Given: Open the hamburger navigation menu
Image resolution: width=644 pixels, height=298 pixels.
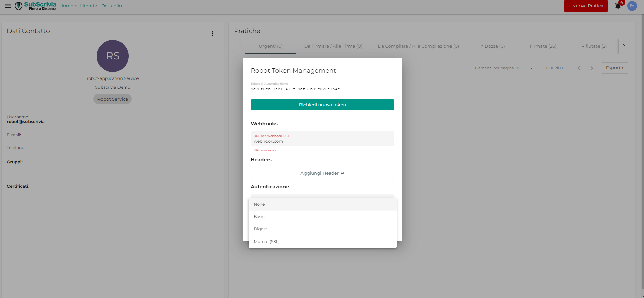Looking at the screenshot, I should (8, 6).
